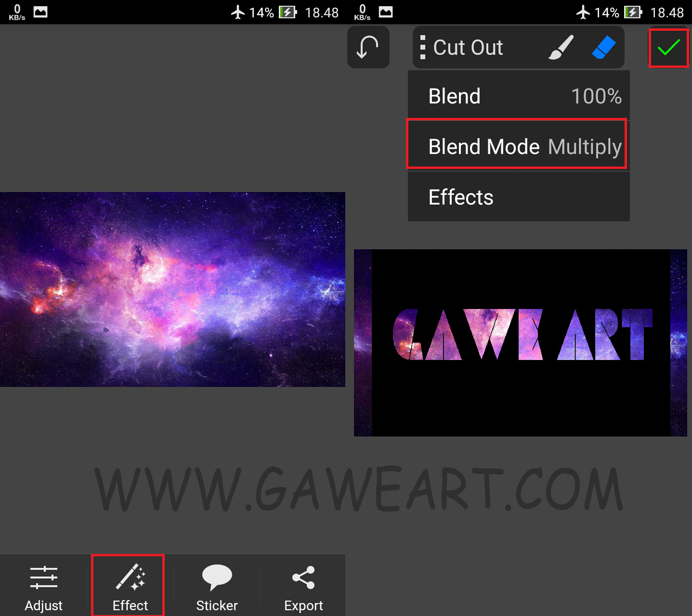Tap the GAWE ART cutout preview

[x=521, y=343]
